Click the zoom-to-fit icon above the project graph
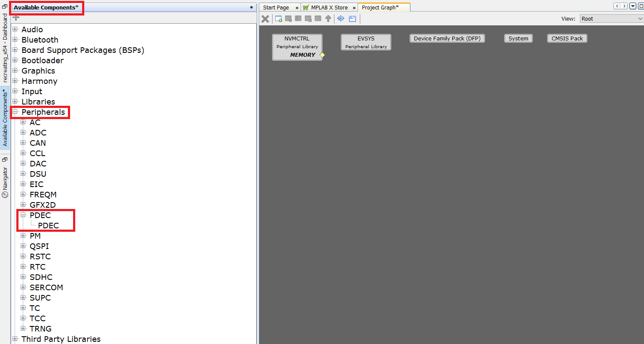 [340, 18]
